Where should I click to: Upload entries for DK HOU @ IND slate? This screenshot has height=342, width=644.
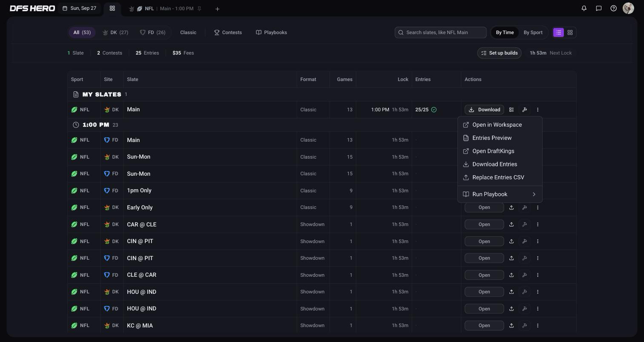tap(512, 292)
